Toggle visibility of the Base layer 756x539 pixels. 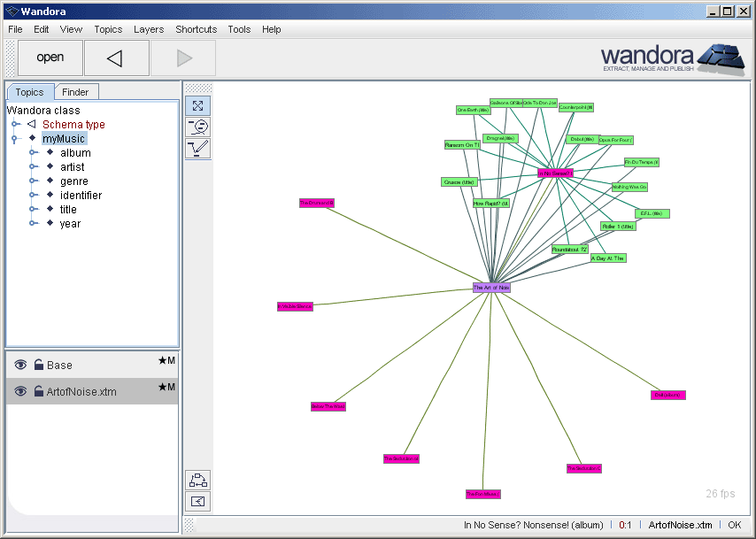tap(19, 365)
